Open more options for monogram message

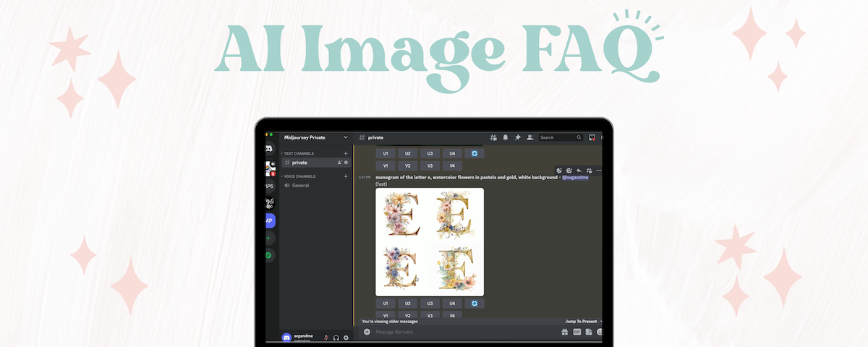(599, 171)
